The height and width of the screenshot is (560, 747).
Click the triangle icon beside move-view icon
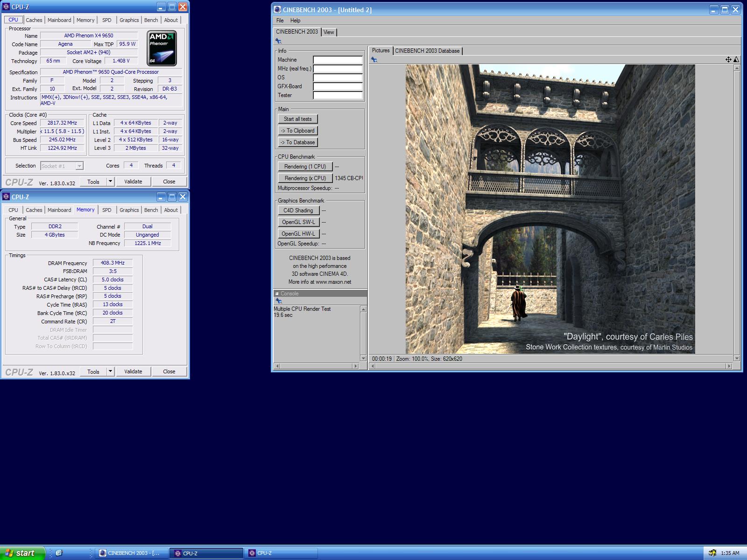point(736,59)
